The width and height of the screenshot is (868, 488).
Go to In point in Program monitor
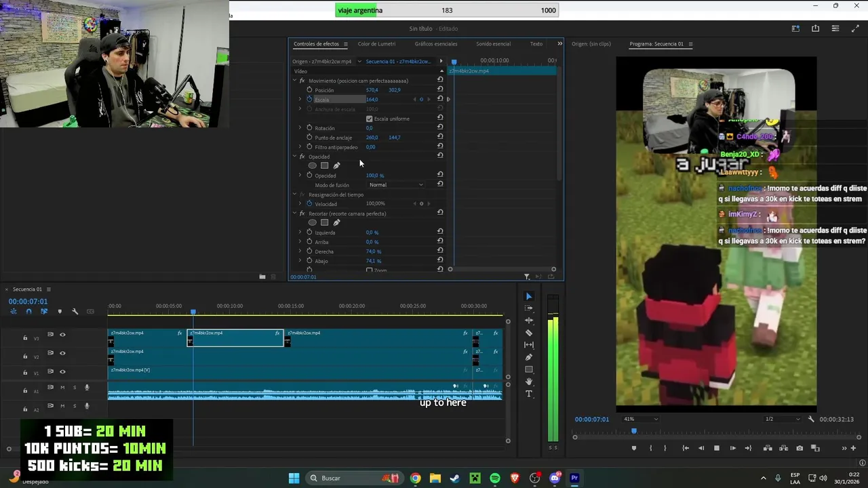(x=686, y=448)
